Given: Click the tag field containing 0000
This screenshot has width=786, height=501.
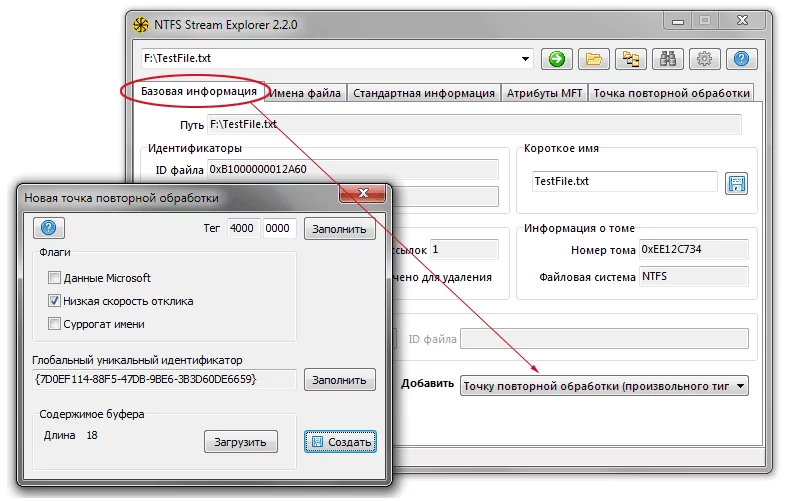Looking at the screenshot, I should click(279, 228).
